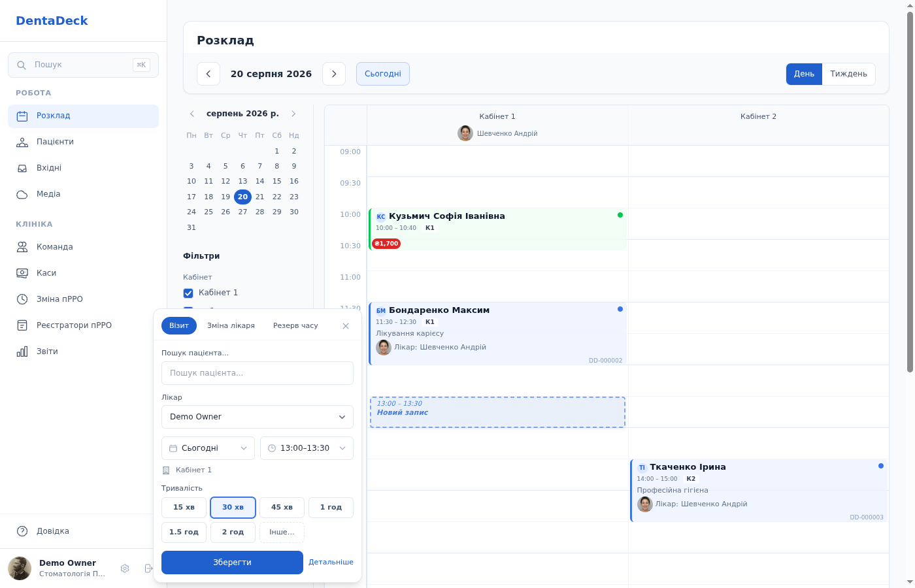Show previous month in mini calendar

192,114
